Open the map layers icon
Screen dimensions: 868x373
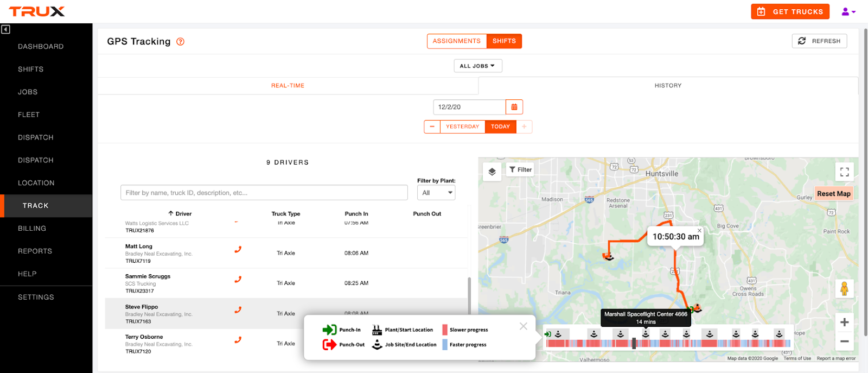492,172
